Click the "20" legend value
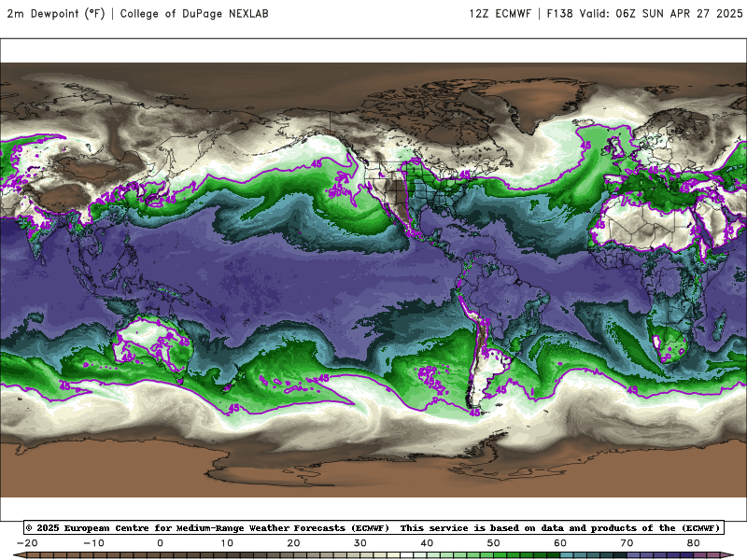747x560 pixels. (293, 543)
